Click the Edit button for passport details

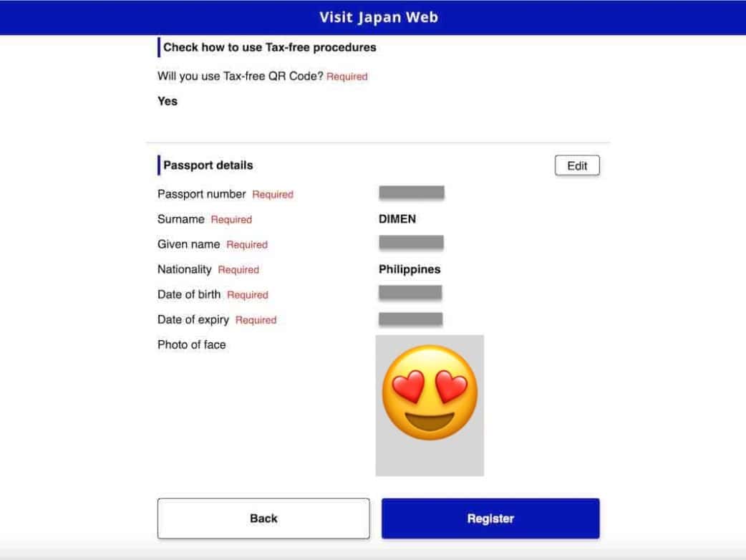tap(577, 165)
